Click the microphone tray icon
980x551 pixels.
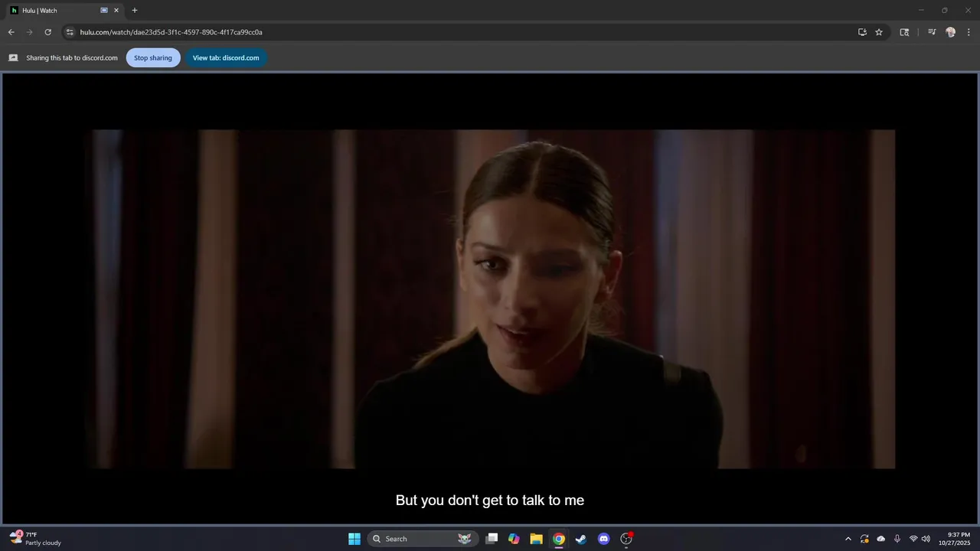[x=897, y=539]
